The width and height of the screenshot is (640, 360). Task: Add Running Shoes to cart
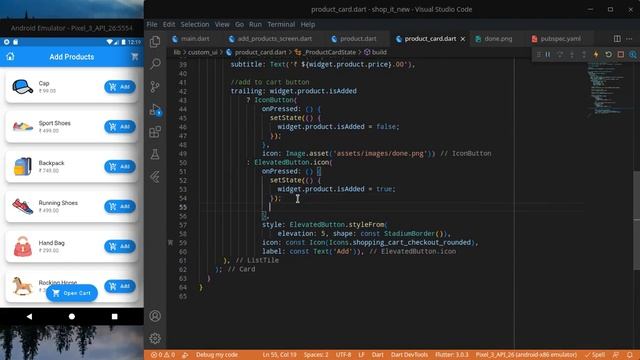coord(120,207)
